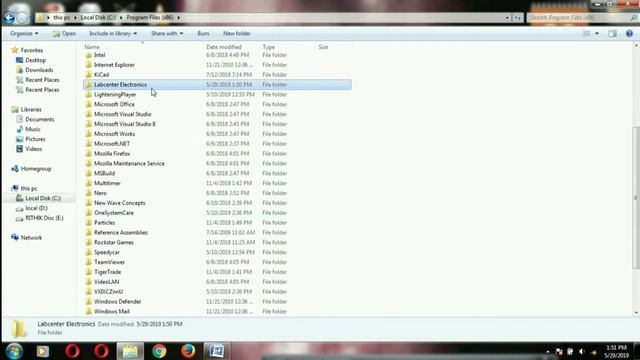The image size is (640, 360).
Task: Change view using the view icon
Action: coord(587,34)
